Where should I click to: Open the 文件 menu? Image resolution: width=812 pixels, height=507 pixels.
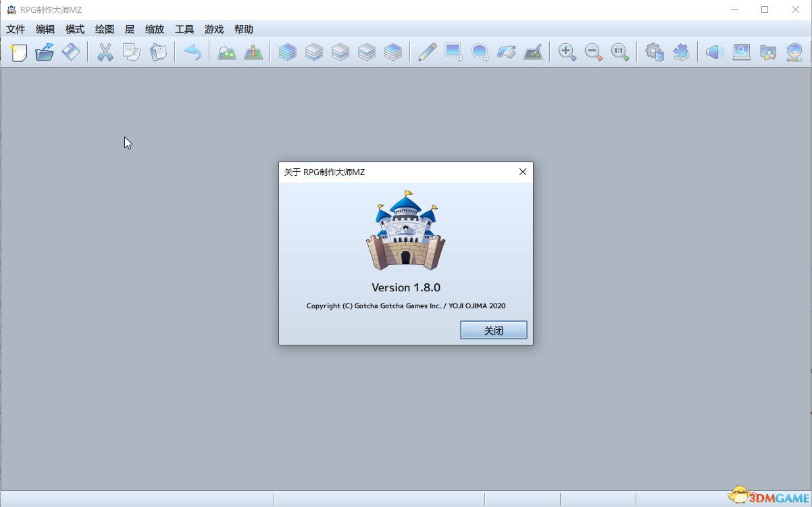16,29
